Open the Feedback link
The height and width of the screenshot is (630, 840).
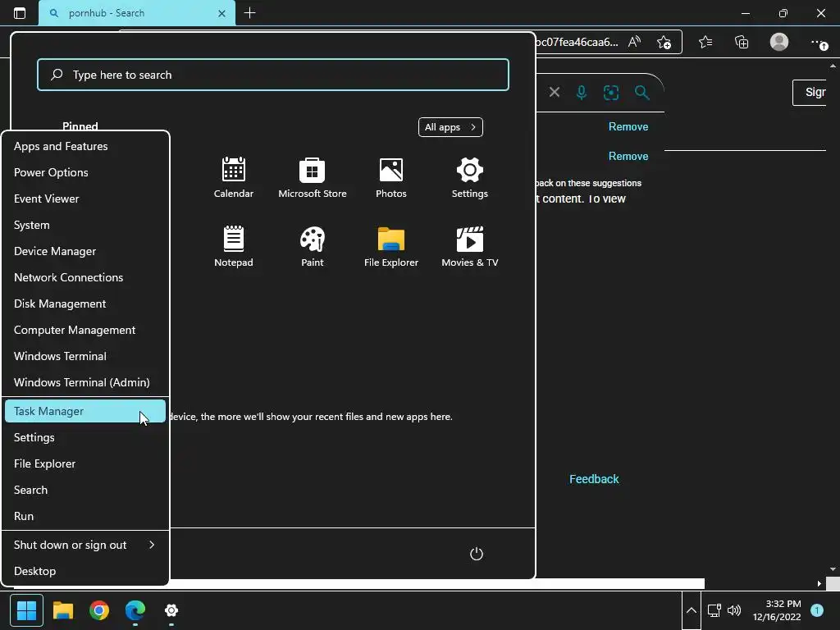point(594,479)
